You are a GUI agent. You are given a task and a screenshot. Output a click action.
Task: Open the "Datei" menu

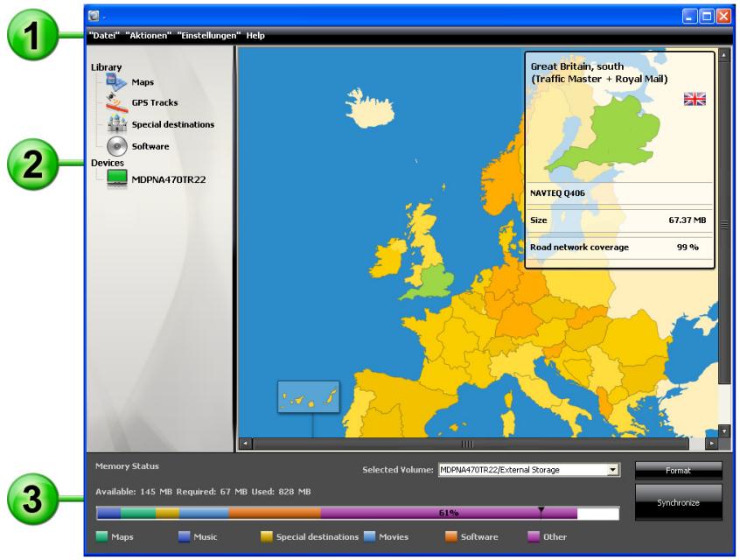[104, 35]
